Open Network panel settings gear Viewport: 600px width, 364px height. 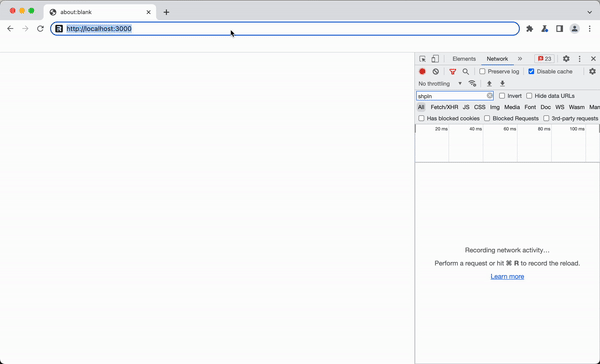click(592, 72)
